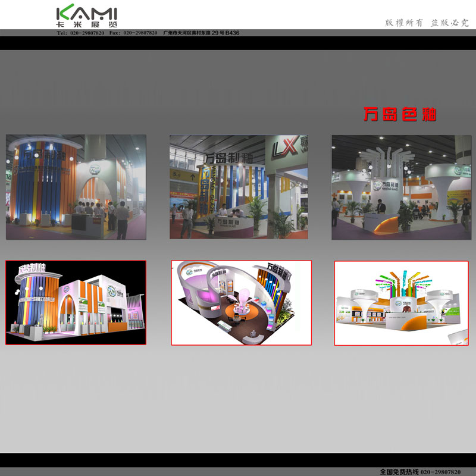476x476 pixels.
Task: Open the photo of the striped column booth
Action: click(76, 187)
